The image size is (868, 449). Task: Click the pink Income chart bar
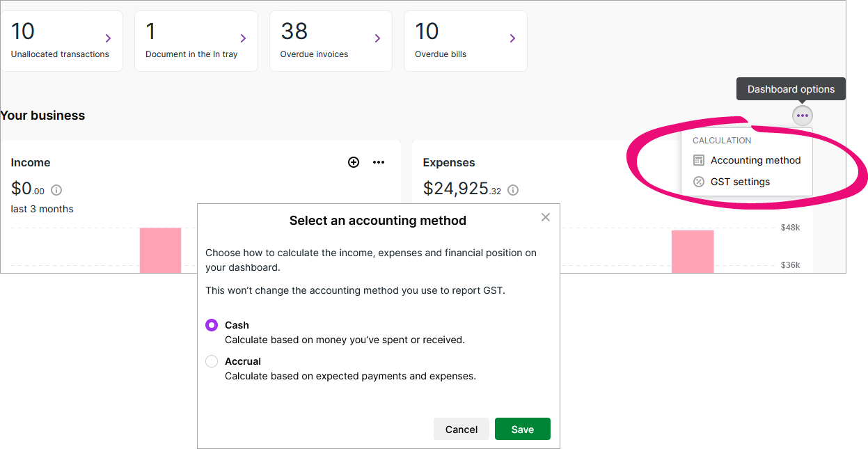[x=160, y=250]
